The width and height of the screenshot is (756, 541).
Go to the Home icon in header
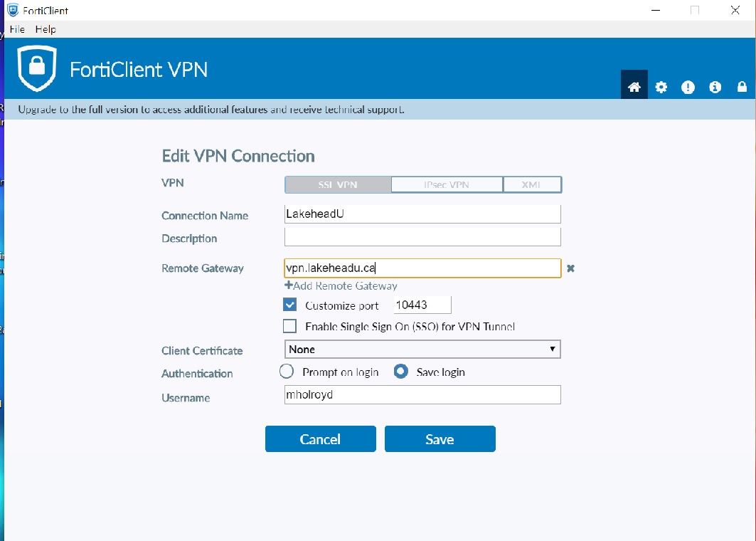[x=634, y=87]
